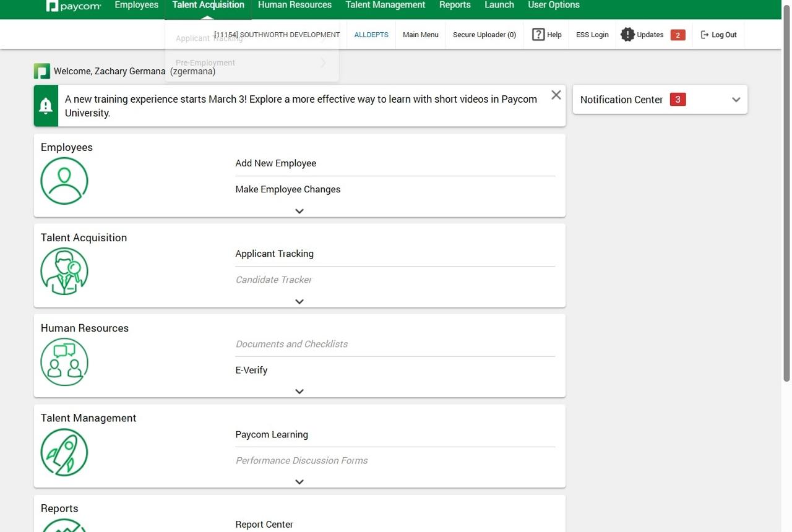The image size is (792, 532).
Task: Click the ALLDEPTS link
Action: coord(371,35)
